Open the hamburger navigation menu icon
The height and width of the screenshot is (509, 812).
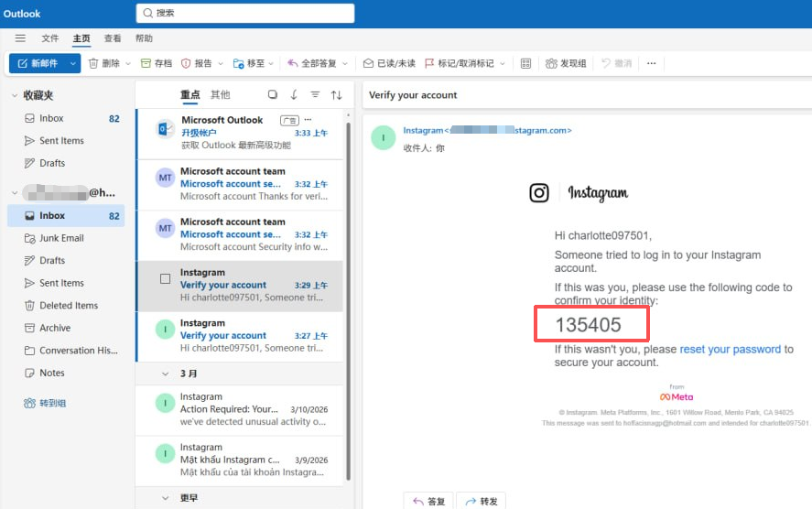tap(20, 38)
